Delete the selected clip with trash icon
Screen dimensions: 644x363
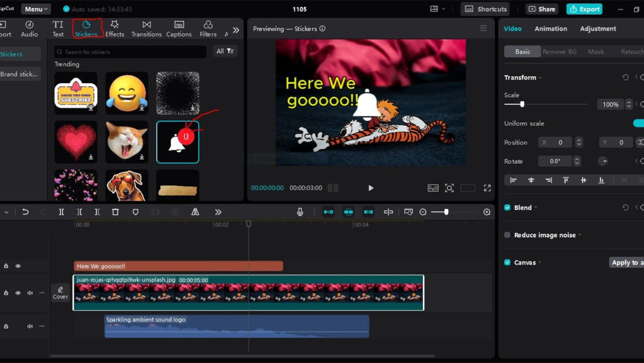(115, 212)
